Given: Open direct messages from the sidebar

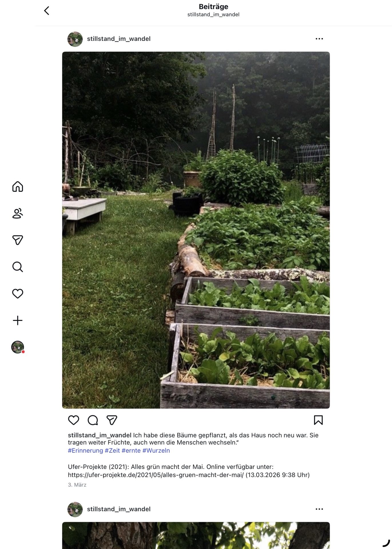Looking at the screenshot, I should (x=17, y=240).
